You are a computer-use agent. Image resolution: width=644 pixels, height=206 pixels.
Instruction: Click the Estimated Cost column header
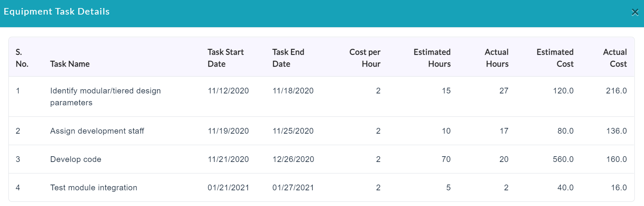tap(555, 58)
